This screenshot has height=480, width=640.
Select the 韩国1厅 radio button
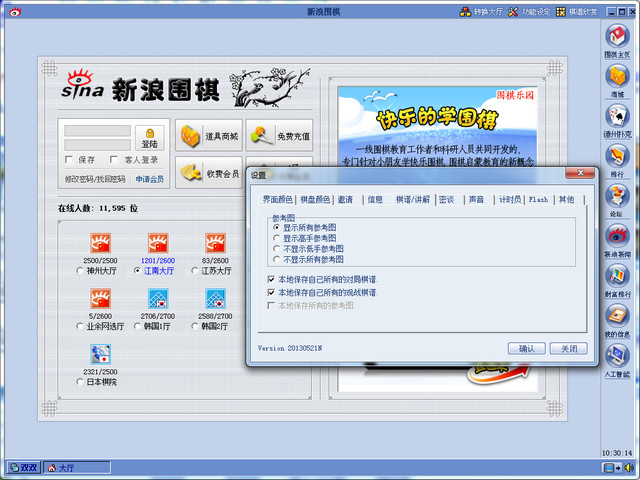point(137,326)
